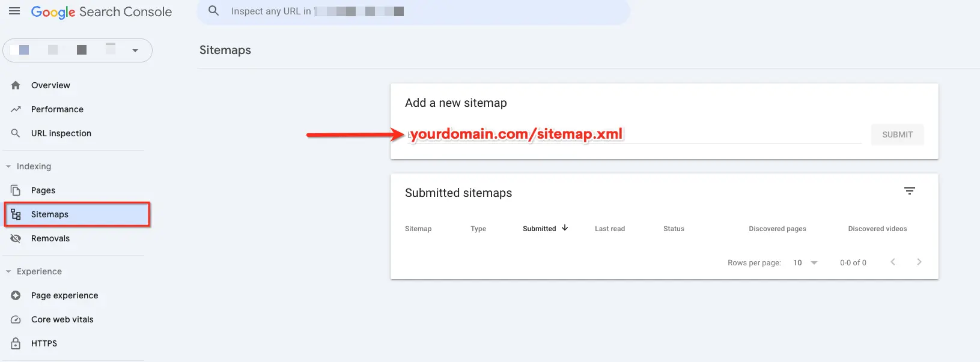Open the Page experience item
Image resolution: width=980 pixels, height=362 pixels.
coord(64,295)
